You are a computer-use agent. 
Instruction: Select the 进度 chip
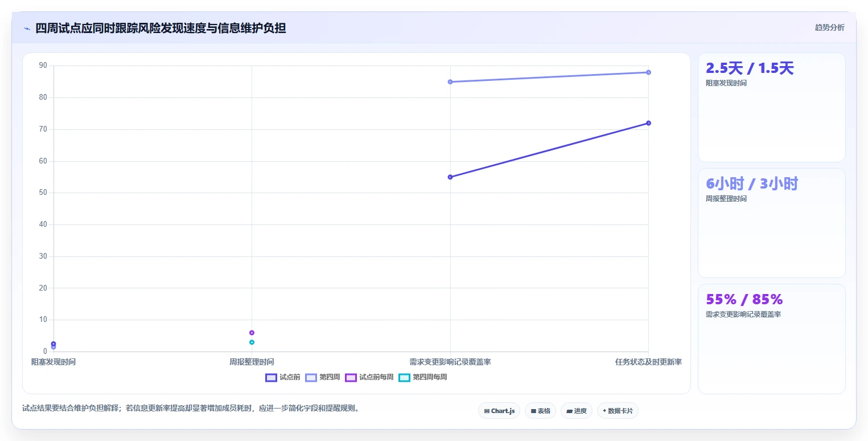(x=577, y=411)
